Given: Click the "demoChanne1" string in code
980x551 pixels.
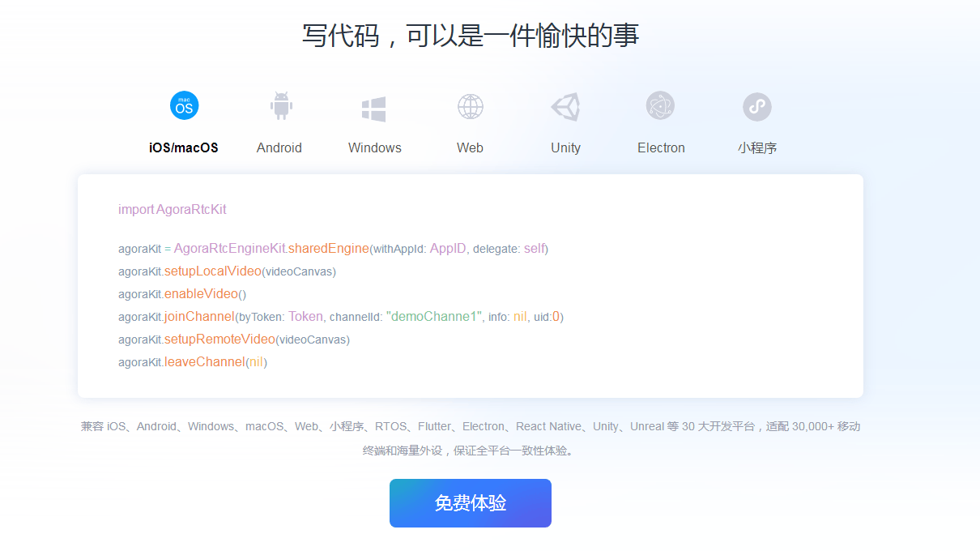Looking at the screenshot, I should (x=434, y=316).
